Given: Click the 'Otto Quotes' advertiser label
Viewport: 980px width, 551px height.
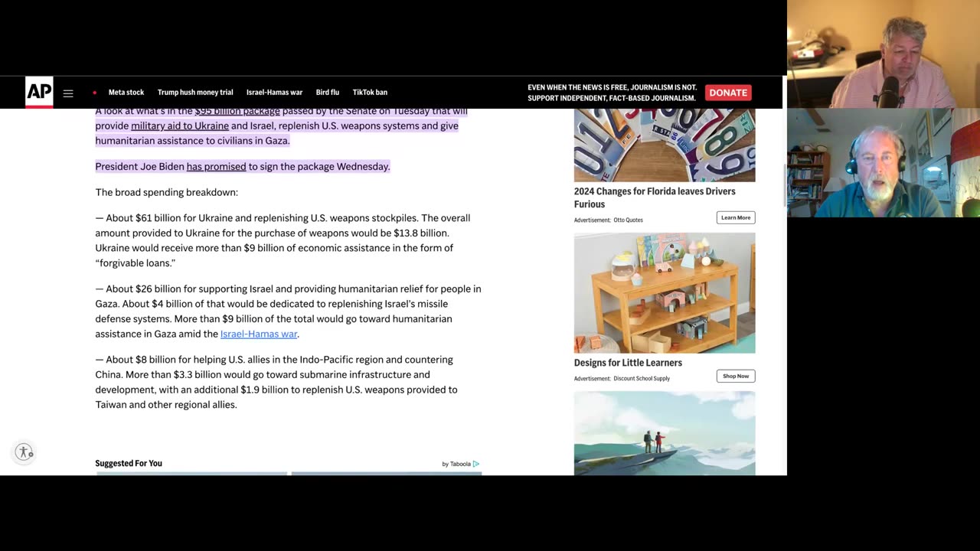Looking at the screenshot, I should (x=628, y=220).
